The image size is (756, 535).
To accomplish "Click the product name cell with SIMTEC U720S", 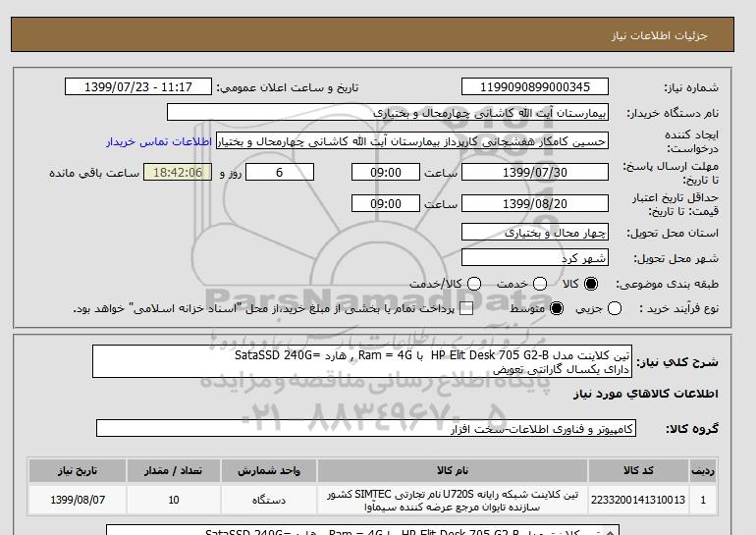I will (453, 500).
